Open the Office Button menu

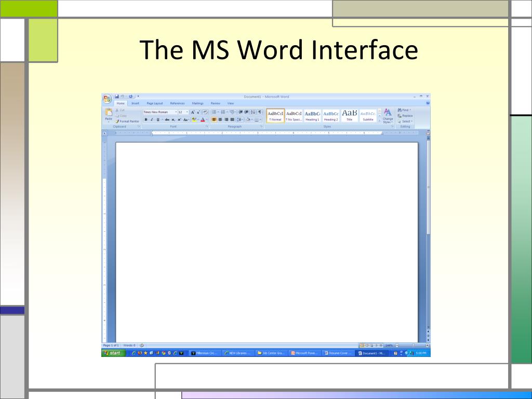tap(107, 99)
